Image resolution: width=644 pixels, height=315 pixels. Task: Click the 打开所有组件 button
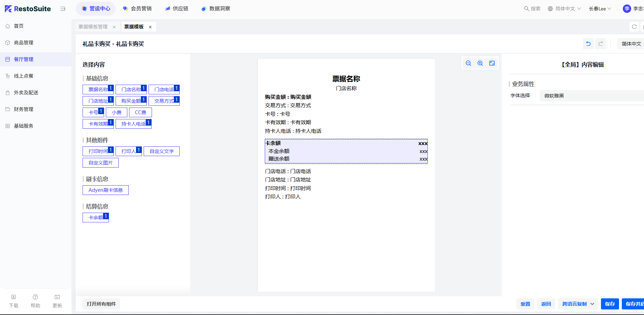pyautogui.click(x=101, y=304)
